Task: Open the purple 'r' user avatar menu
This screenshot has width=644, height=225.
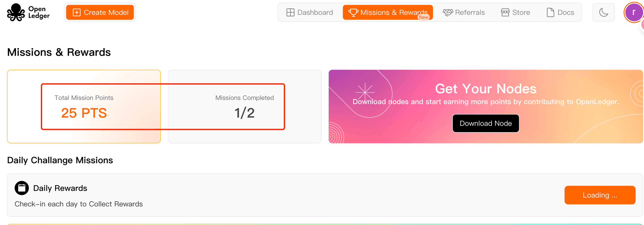Action: pos(634,13)
